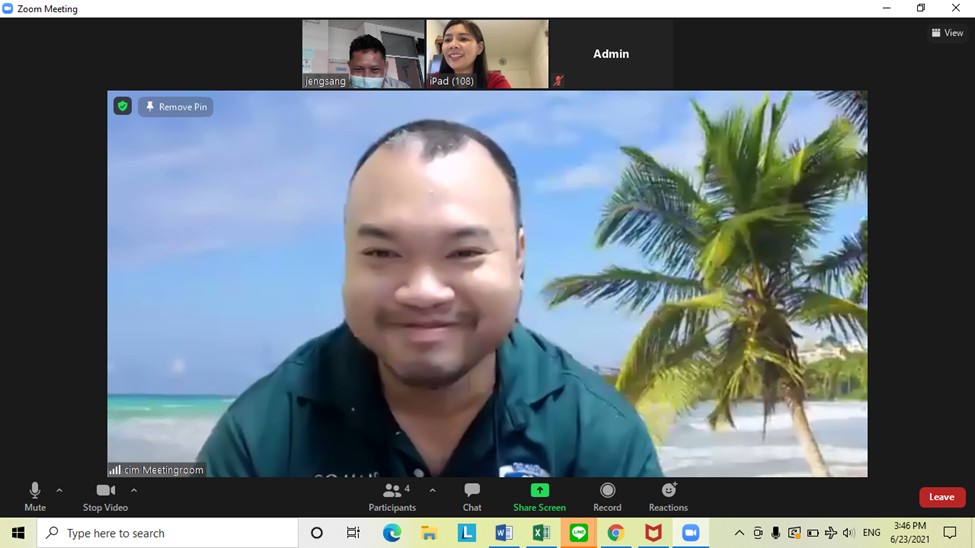Viewport: 975px width, 548px height.
Task: Open the Chat panel
Action: [x=472, y=495]
